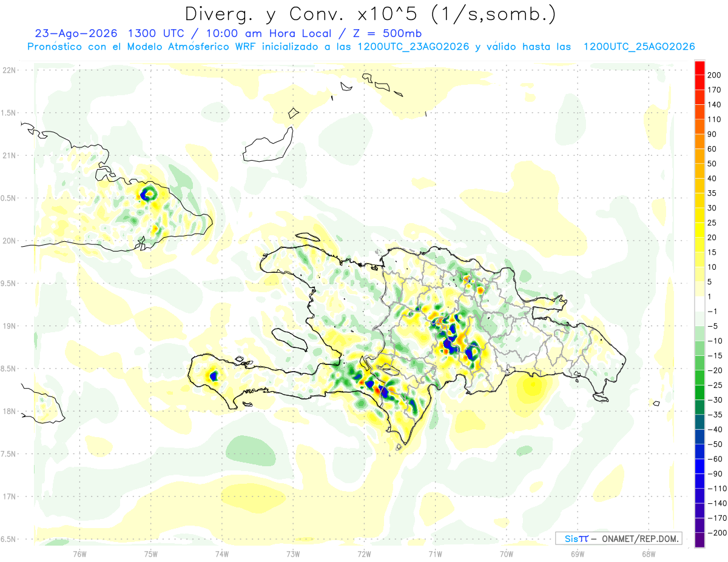Viewport: 728px width, 562px height.
Task: Click the "Pronóstico con el Modelo Atmosférico WRF" line
Action: pos(143,47)
